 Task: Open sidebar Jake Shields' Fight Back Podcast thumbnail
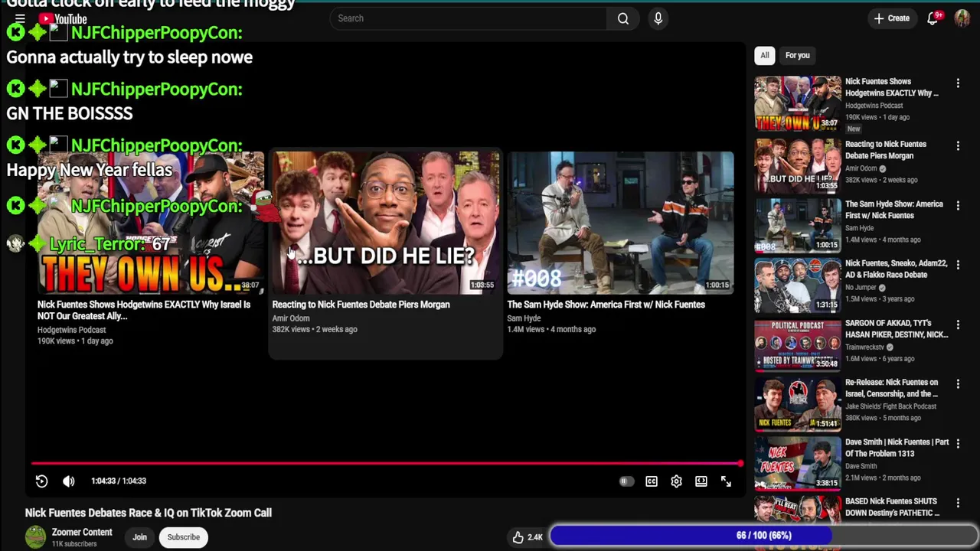tap(798, 405)
